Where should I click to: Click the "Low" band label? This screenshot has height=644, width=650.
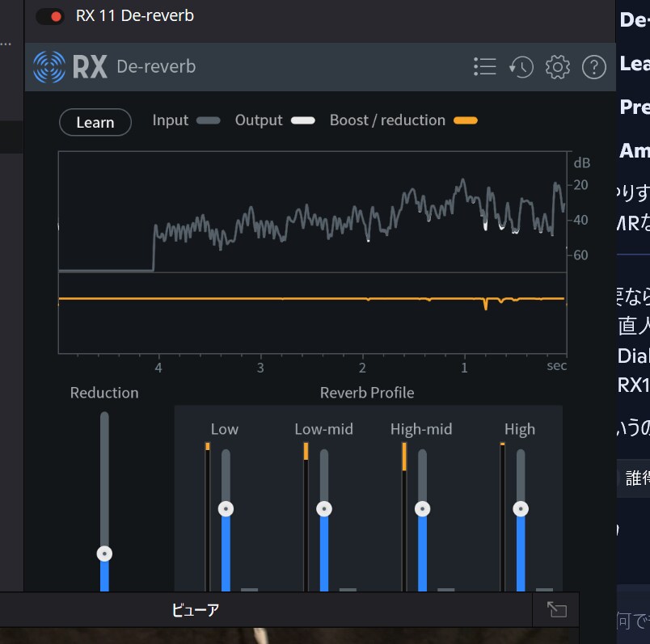click(x=225, y=429)
